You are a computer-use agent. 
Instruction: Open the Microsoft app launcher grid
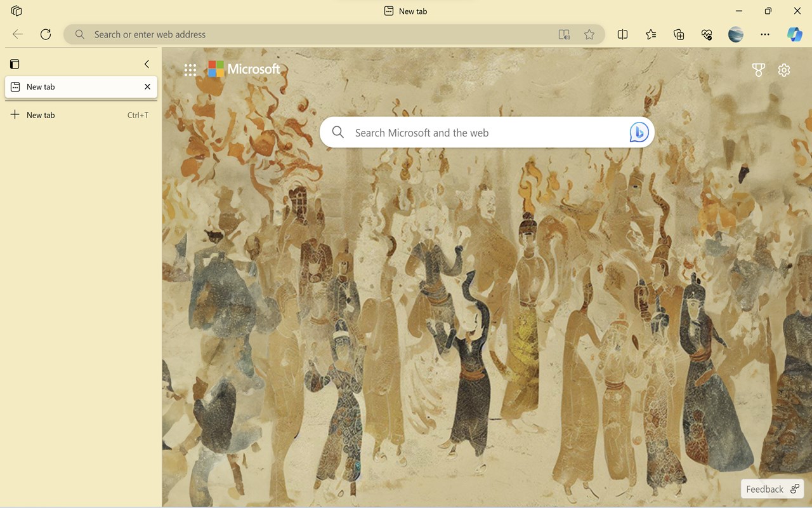pyautogui.click(x=190, y=70)
